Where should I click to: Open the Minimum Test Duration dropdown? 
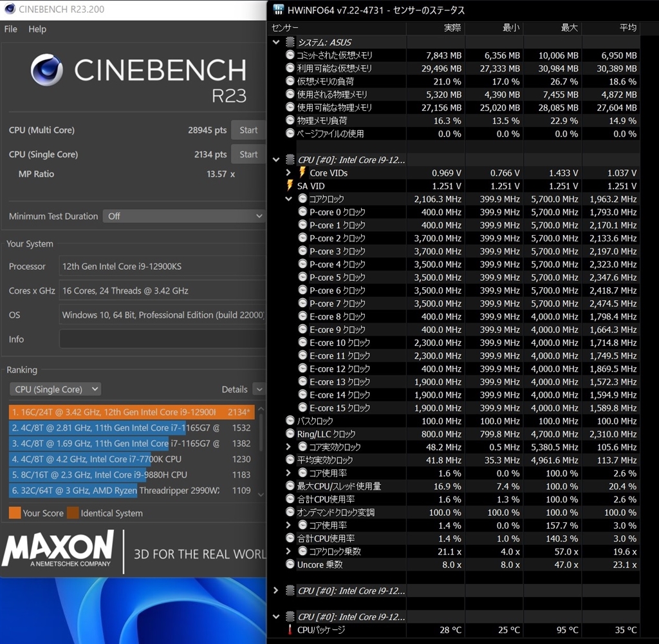183,216
